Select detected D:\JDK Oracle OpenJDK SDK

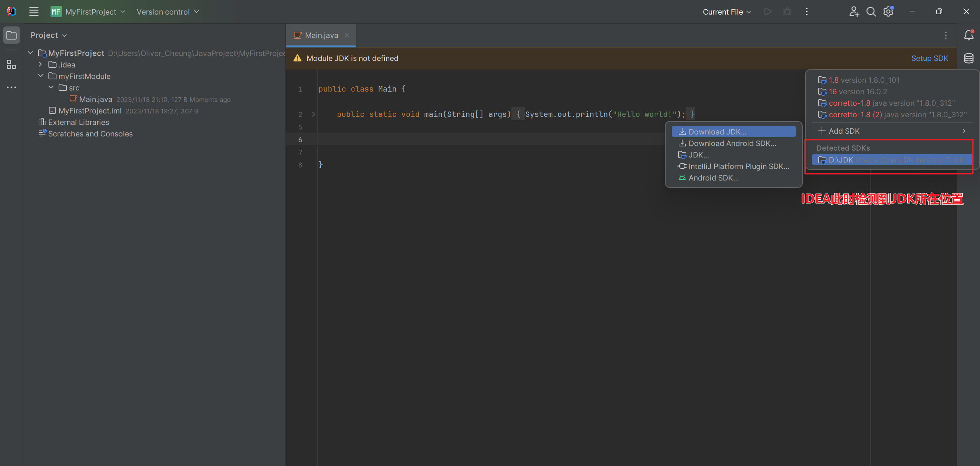point(891,160)
